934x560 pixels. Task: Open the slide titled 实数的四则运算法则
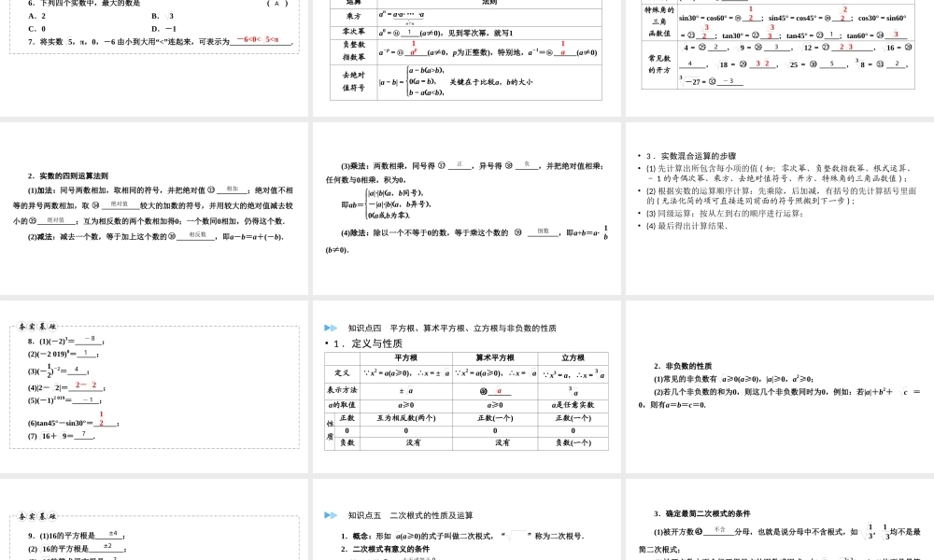pos(154,208)
